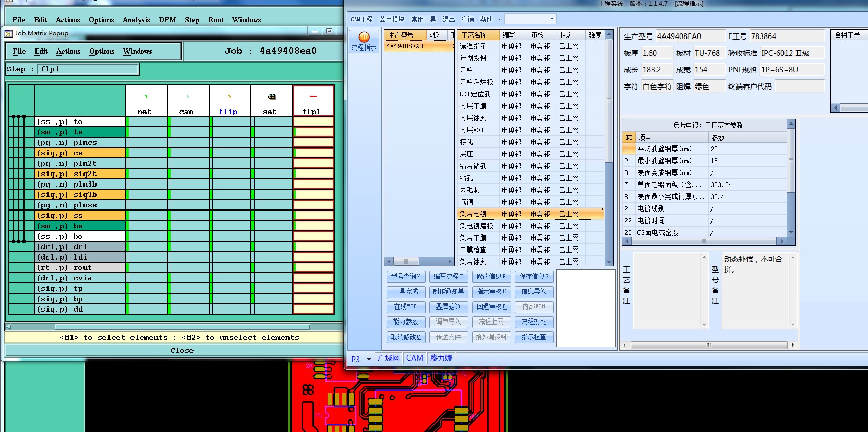Open the CAM工程 menu
The height and width of the screenshot is (432, 868).
(361, 19)
